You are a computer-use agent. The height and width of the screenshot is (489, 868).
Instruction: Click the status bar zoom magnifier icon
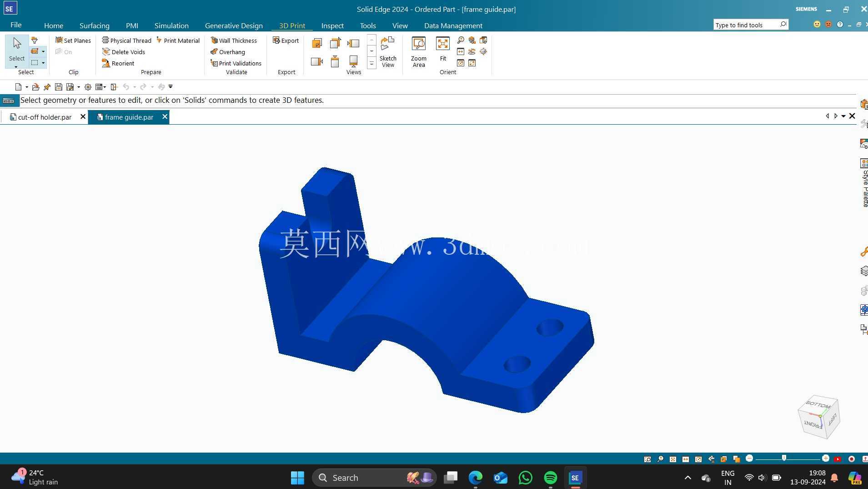[x=660, y=459]
